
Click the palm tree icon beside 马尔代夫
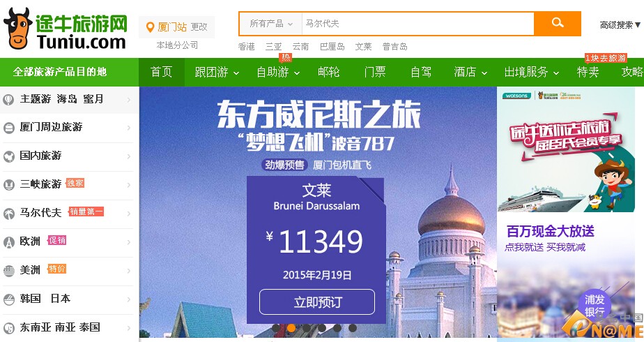coord(8,214)
